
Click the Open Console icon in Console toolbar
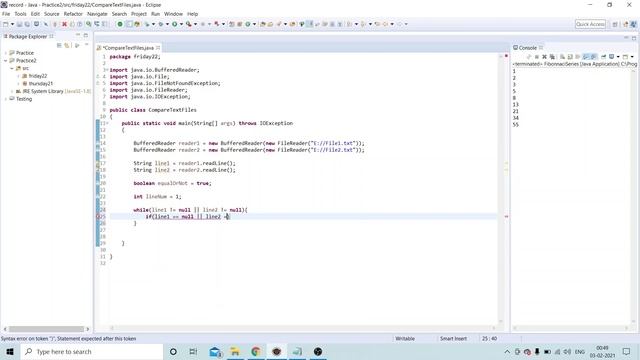(x=625, y=57)
